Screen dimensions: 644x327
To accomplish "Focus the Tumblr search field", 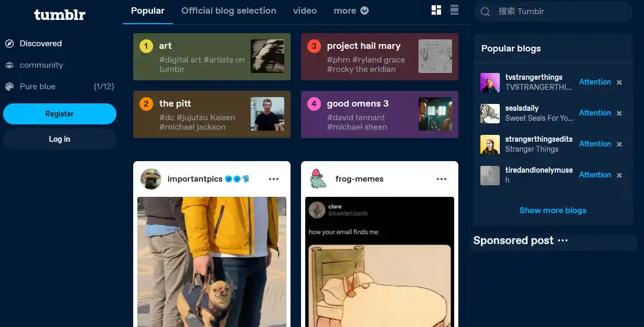I will (x=553, y=12).
